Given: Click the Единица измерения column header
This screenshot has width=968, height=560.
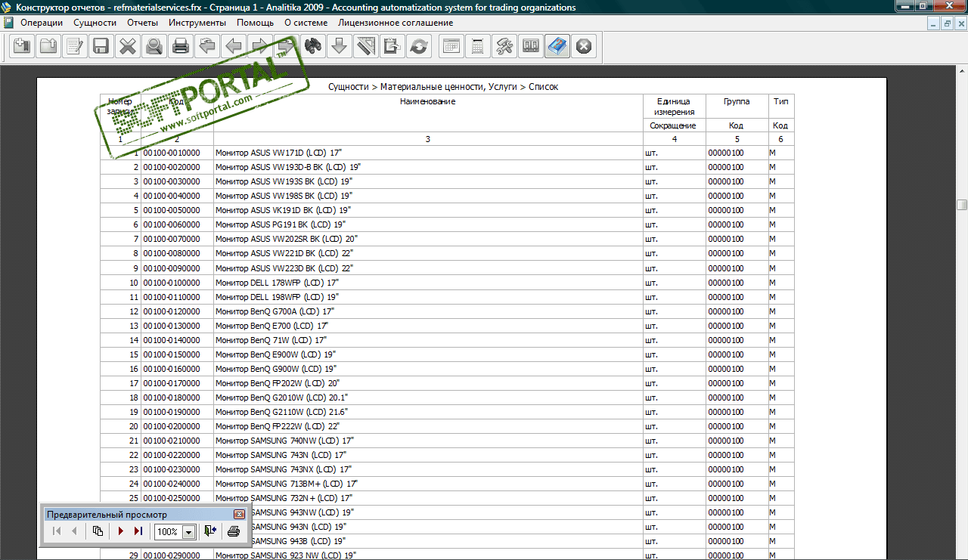Looking at the screenshot, I should coord(675,107).
